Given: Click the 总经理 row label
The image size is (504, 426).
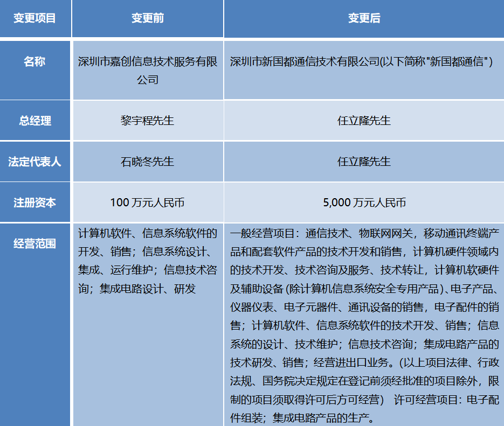Looking at the screenshot, I should (34, 121).
